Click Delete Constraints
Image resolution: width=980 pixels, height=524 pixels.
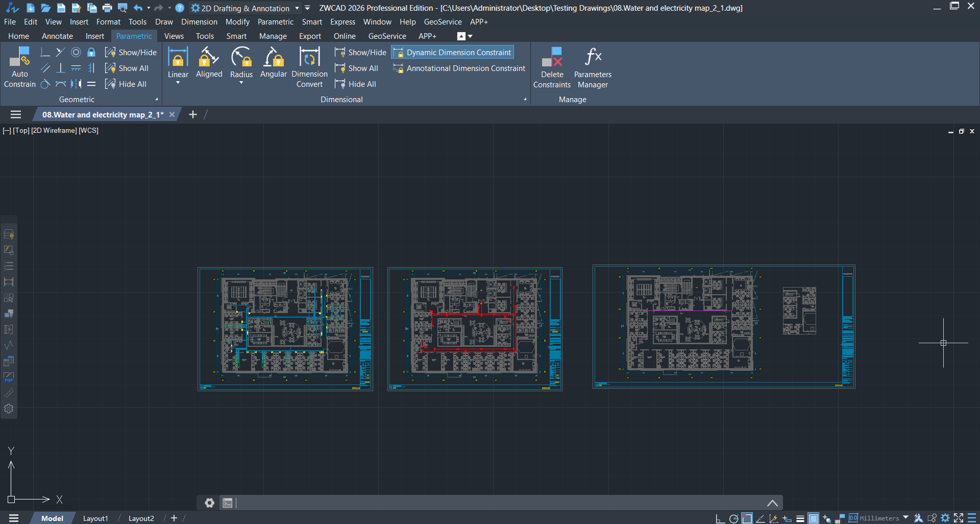[x=552, y=67]
